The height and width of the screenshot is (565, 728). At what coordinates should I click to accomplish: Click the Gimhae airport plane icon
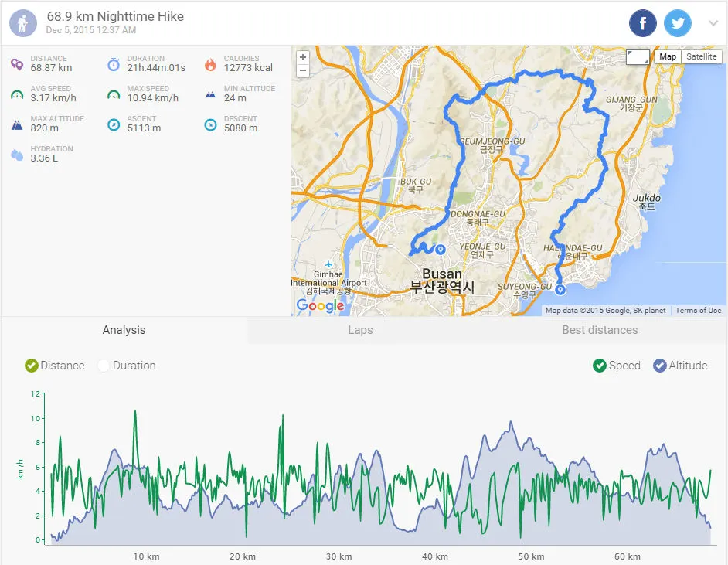click(328, 264)
